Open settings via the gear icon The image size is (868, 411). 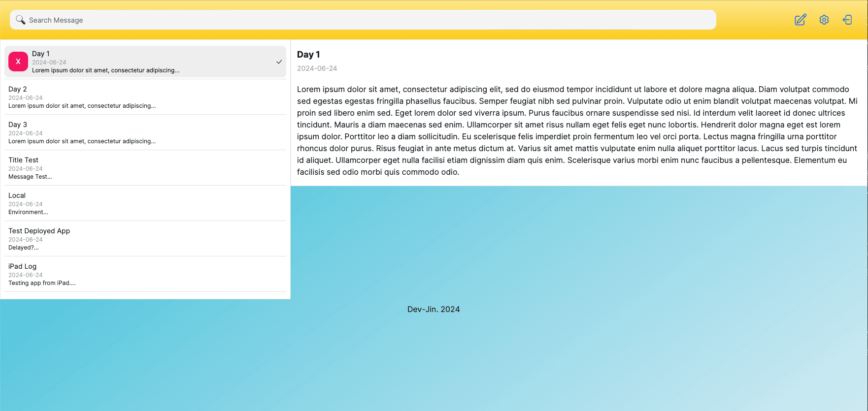pos(824,20)
